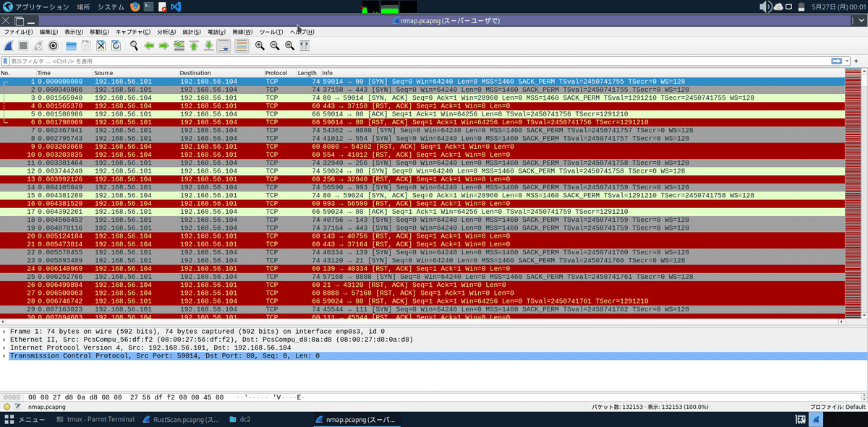
Task: Open capture options gear icon
Action: tap(53, 46)
